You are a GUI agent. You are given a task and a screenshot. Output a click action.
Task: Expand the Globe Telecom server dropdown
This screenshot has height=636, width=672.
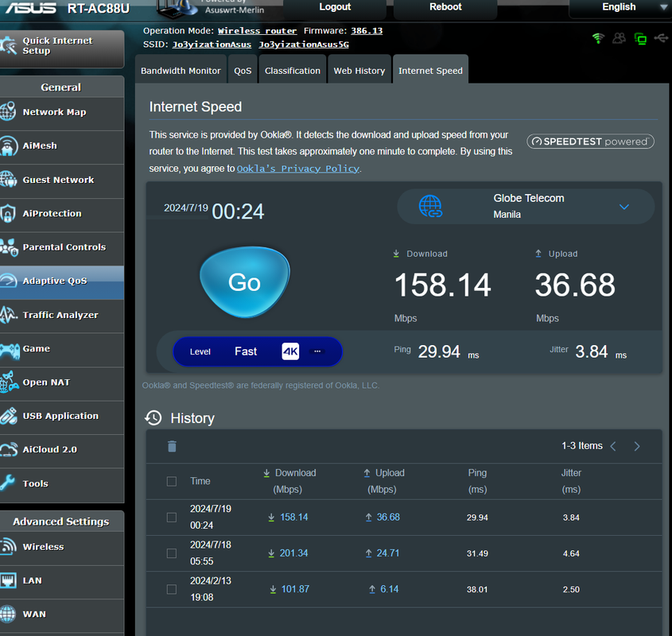[x=624, y=207]
